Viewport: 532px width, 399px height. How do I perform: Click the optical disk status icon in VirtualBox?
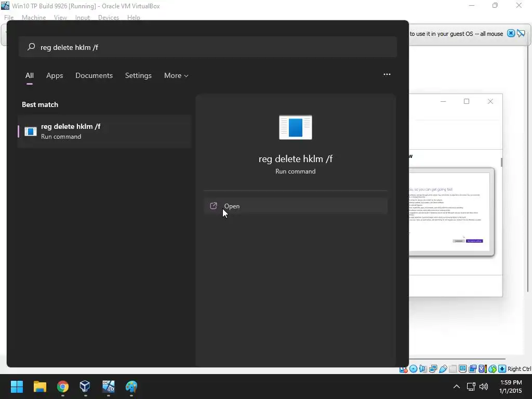[x=413, y=369]
